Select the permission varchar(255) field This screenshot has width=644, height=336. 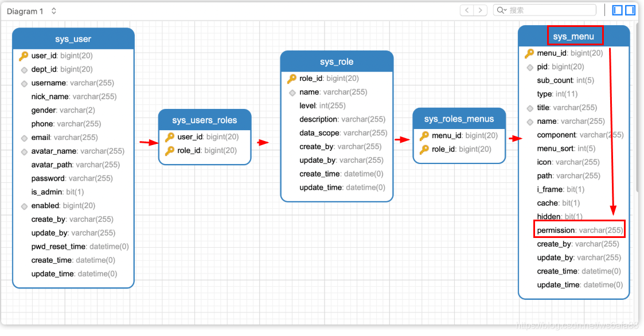(x=580, y=230)
